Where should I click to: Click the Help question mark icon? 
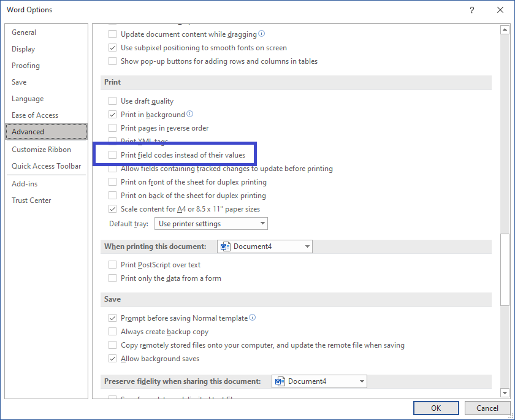[x=471, y=10]
